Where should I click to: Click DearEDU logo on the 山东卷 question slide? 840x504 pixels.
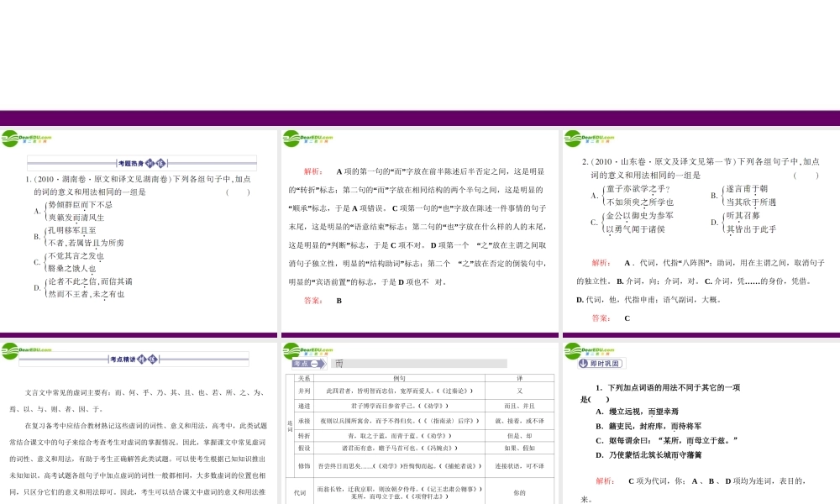[589, 139]
